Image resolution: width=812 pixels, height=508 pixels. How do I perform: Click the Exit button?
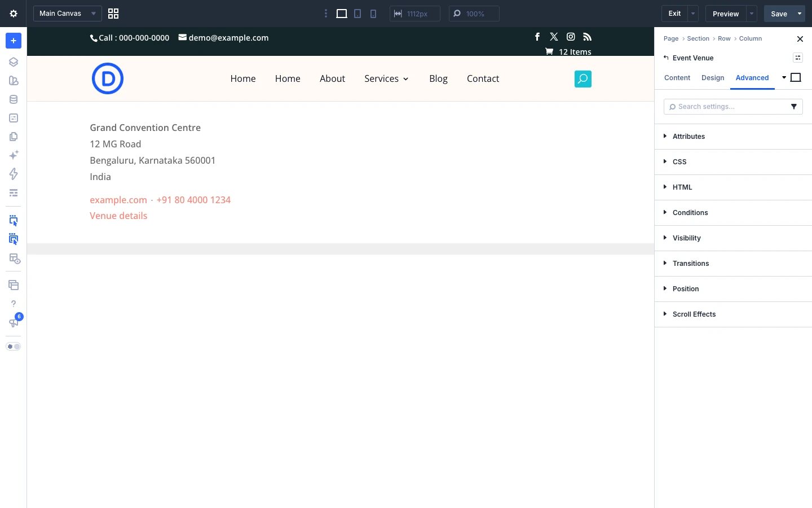674,14
